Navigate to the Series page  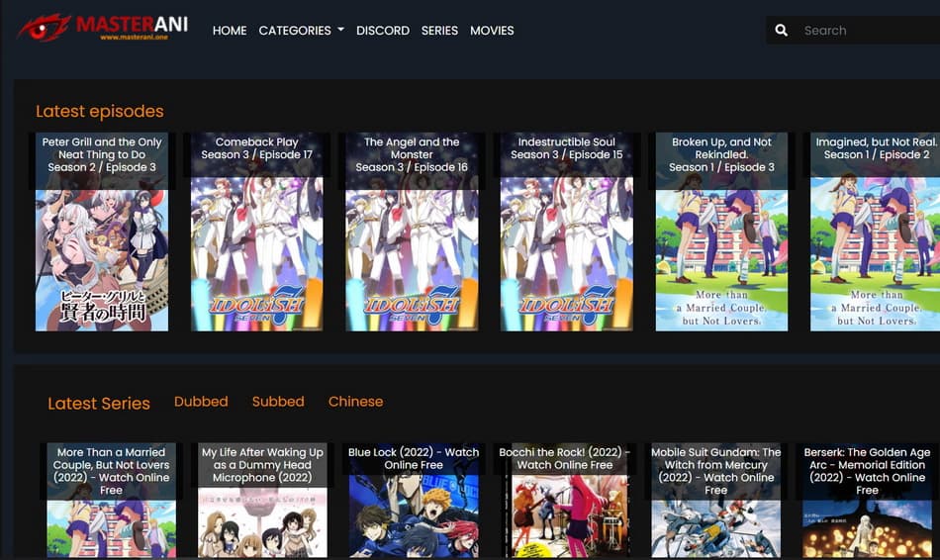tap(439, 31)
